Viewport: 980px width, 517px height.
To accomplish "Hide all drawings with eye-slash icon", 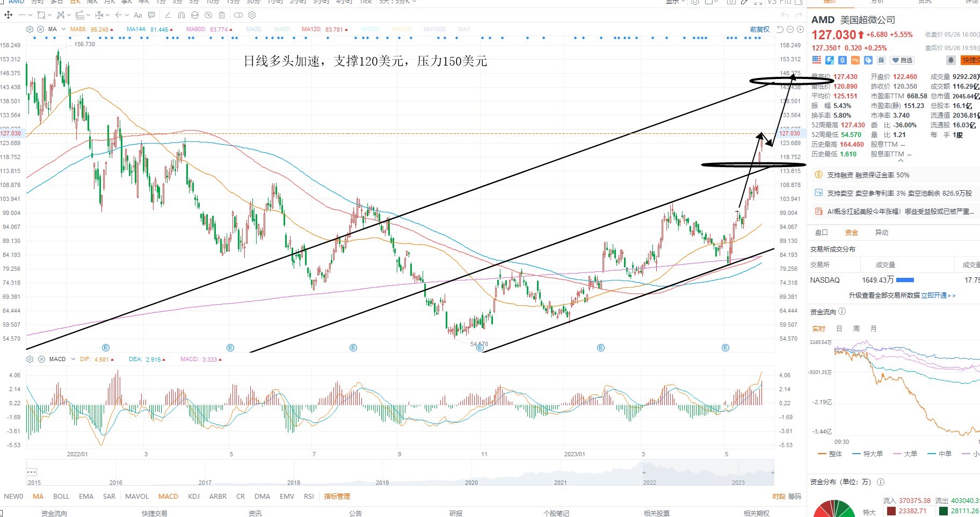I will (208, 15).
